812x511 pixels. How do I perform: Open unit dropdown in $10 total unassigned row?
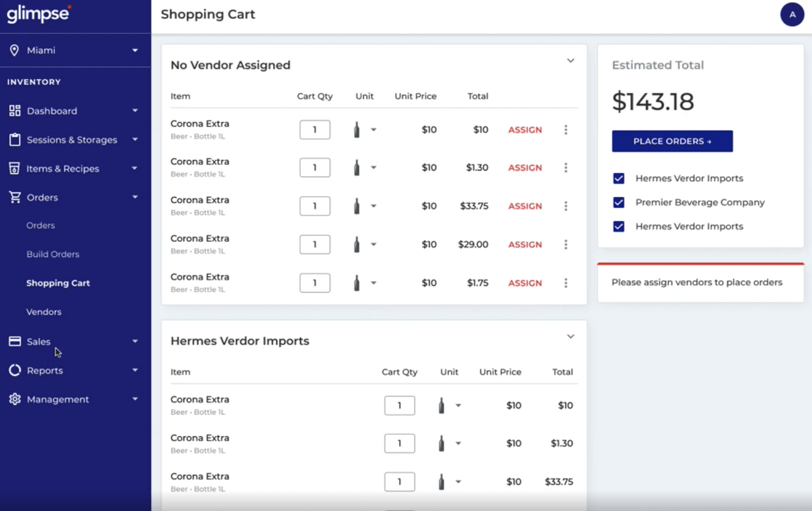tap(374, 130)
